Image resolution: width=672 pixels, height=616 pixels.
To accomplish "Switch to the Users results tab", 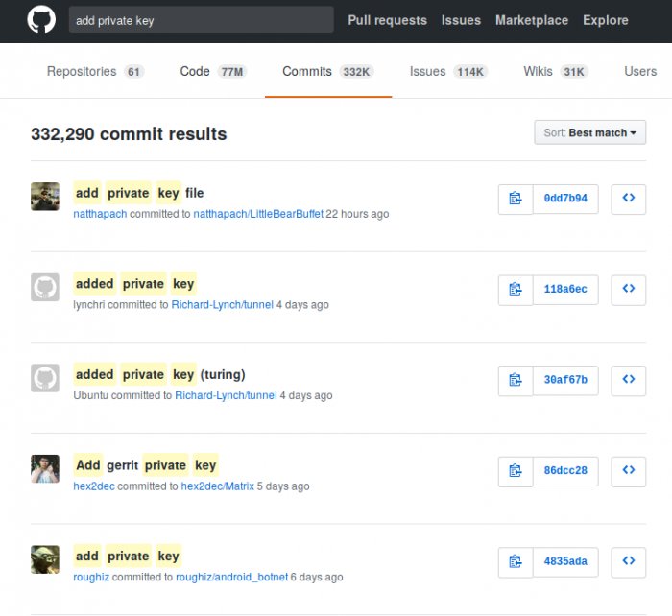I will pos(640,72).
